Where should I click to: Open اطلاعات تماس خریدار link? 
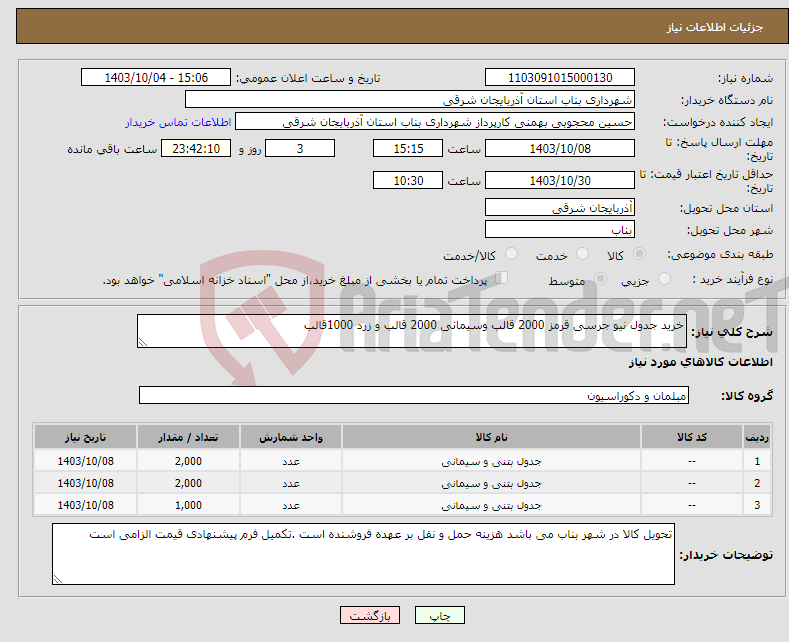(x=178, y=122)
